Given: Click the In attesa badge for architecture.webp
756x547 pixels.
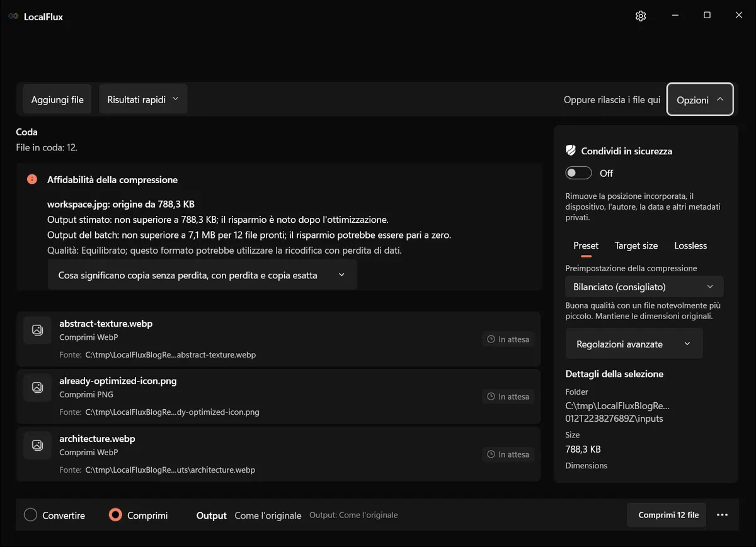Looking at the screenshot, I should tap(508, 454).
